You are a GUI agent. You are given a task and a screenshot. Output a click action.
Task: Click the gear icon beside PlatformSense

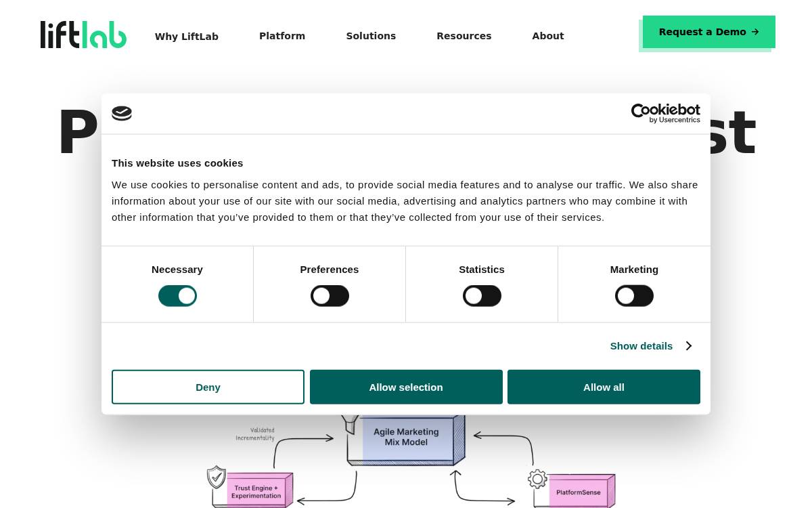coord(537,480)
